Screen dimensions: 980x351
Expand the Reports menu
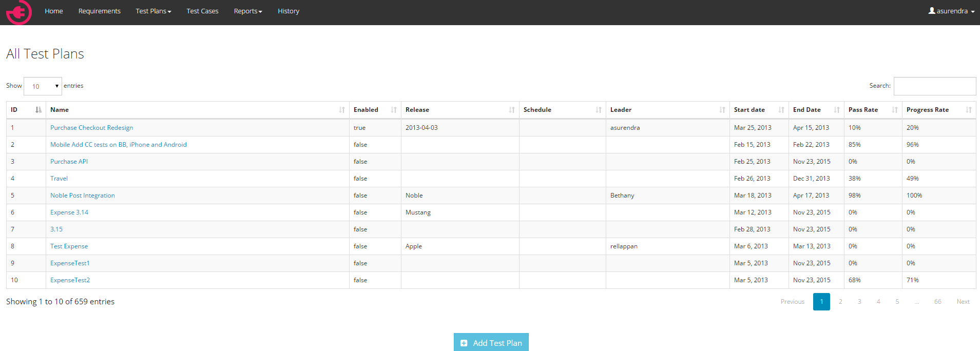[x=248, y=11]
